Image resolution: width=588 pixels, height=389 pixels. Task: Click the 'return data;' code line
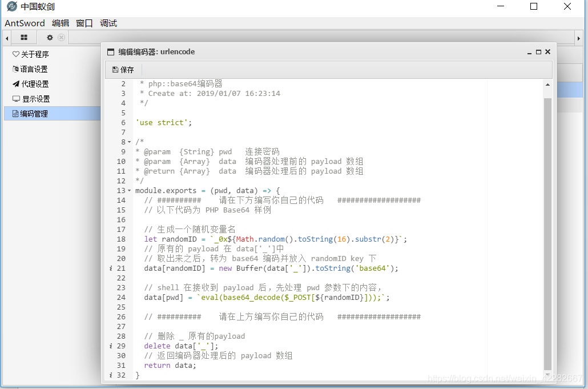tap(170, 366)
